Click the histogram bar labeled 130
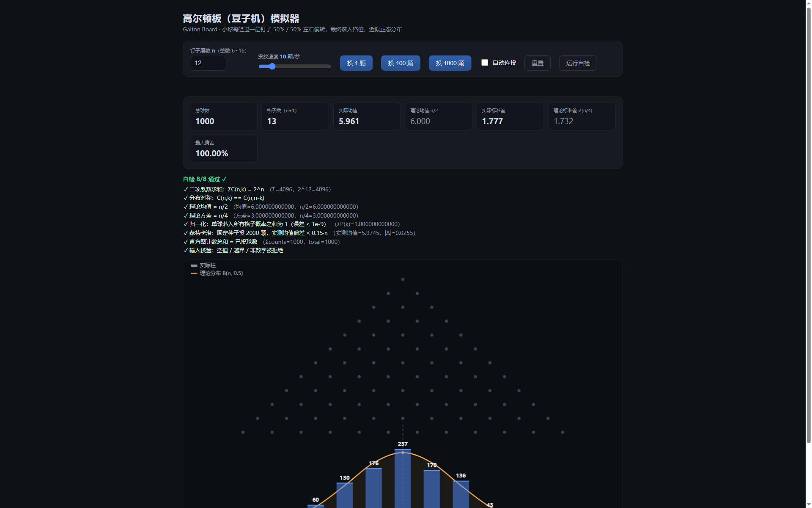 pyautogui.click(x=345, y=495)
